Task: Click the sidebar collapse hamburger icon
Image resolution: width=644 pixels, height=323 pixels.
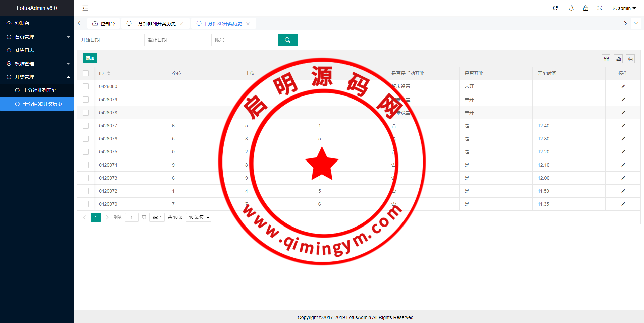Action: pos(85,8)
